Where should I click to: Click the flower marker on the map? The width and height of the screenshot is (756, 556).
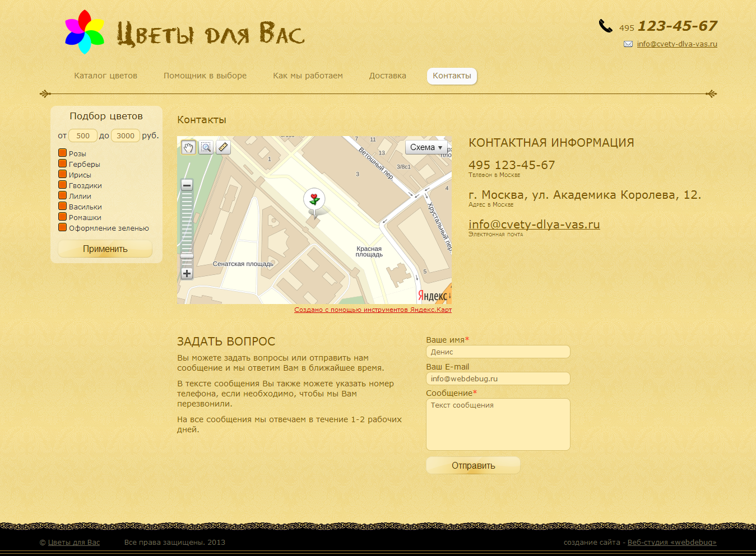click(x=314, y=200)
